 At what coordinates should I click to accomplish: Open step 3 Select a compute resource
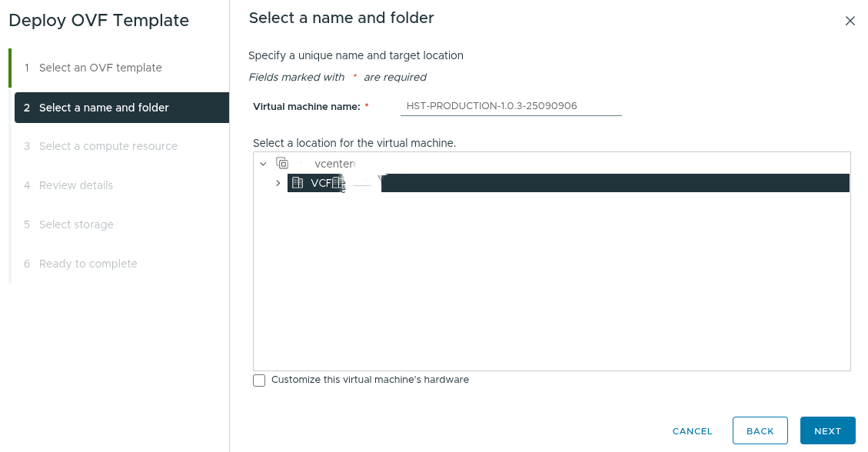coord(108,146)
